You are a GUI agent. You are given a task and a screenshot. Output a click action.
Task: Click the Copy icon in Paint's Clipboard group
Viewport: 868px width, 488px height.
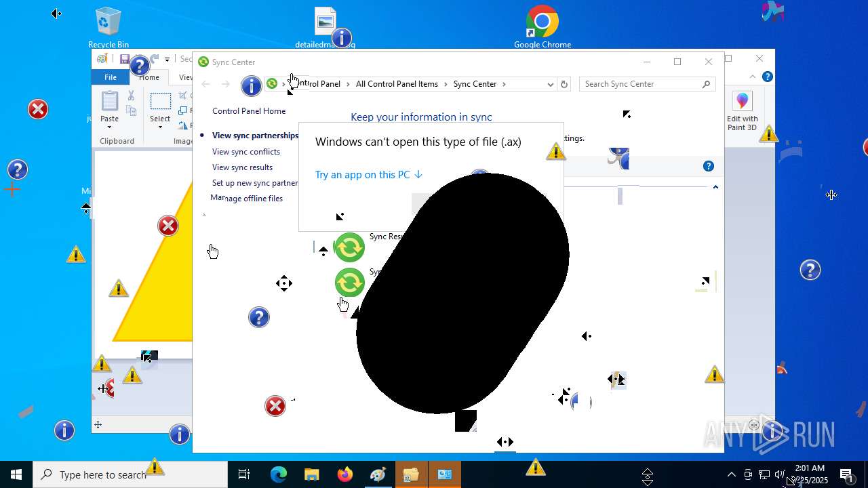[x=132, y=110]
